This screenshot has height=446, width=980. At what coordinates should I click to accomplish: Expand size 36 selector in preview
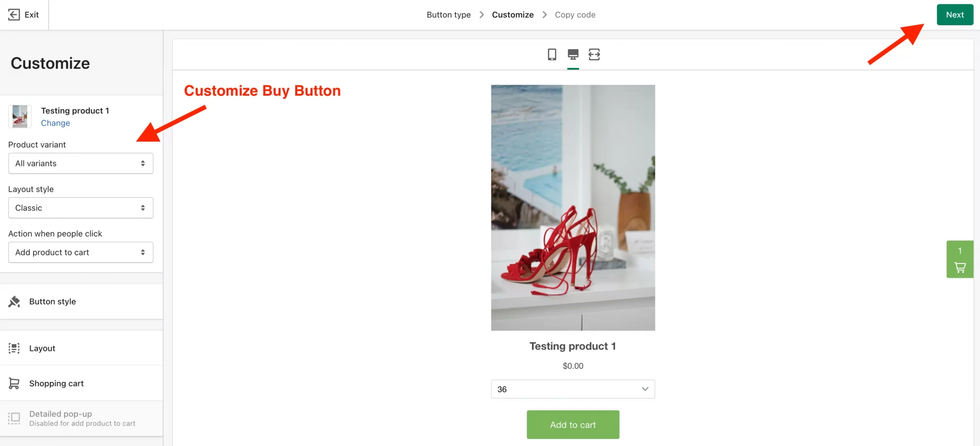573,389
